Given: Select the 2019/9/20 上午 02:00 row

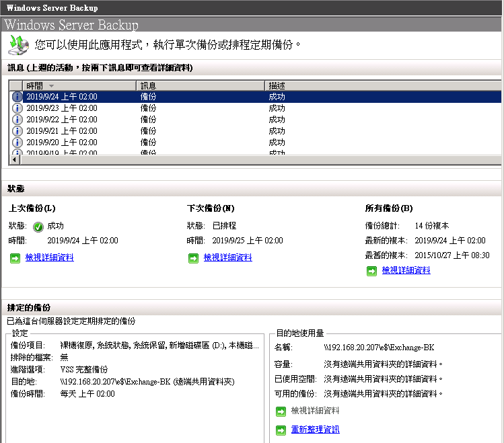Looking at the screenshot, I should (255, 143).
